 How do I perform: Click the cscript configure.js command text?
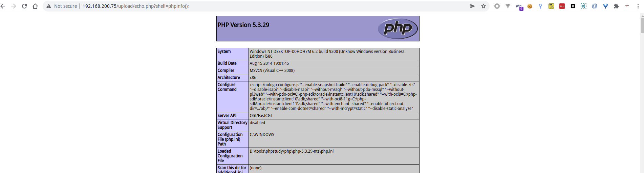pos(333,97)
